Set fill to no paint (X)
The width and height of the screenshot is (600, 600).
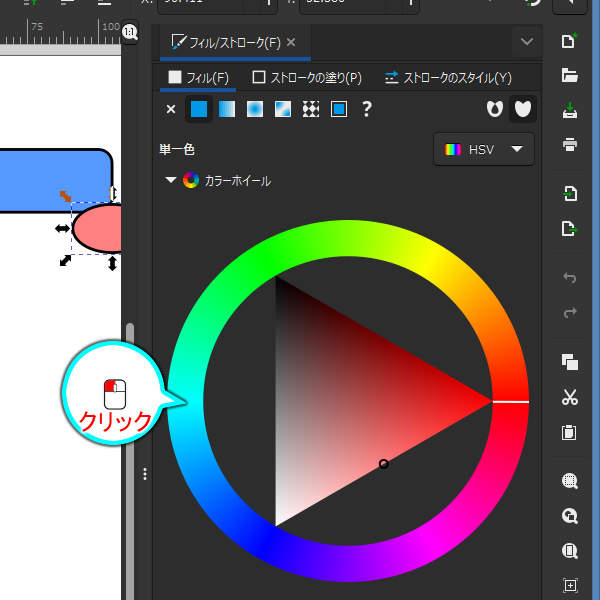[x=171, y=109]
